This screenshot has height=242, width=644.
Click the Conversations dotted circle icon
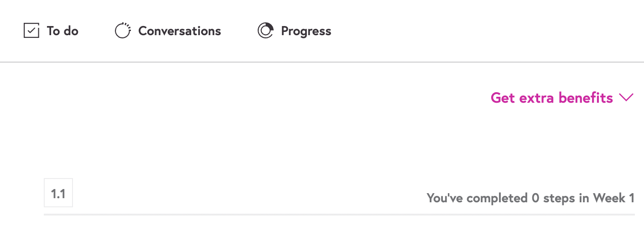pos(123,31)
